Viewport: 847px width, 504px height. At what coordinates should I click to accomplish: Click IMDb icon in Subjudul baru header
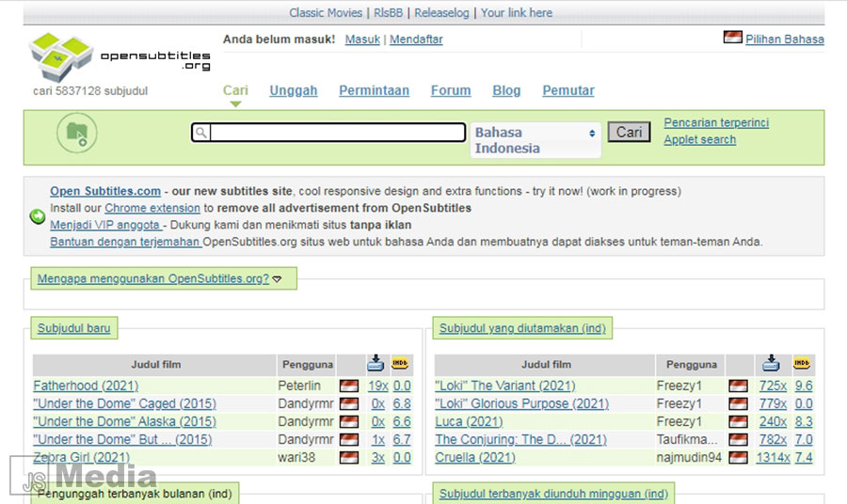coord(400,363)
